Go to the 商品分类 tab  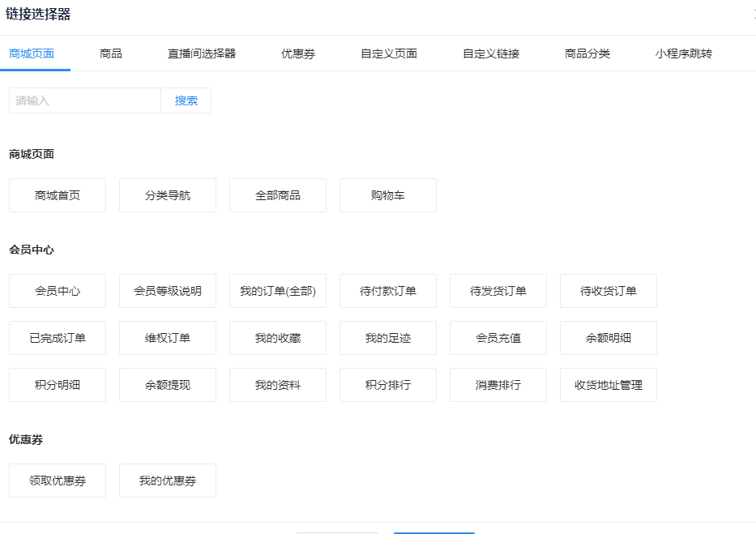587,53
